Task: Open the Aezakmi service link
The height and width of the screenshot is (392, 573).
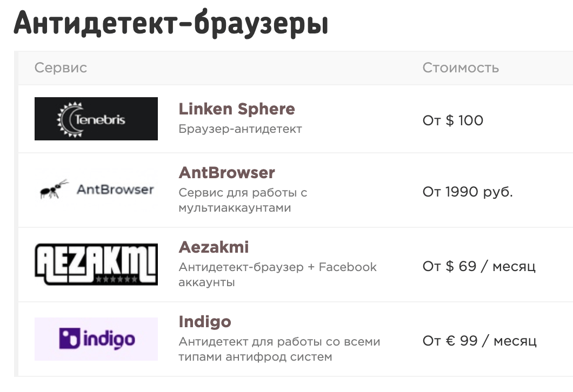Action: click(214, 247)
